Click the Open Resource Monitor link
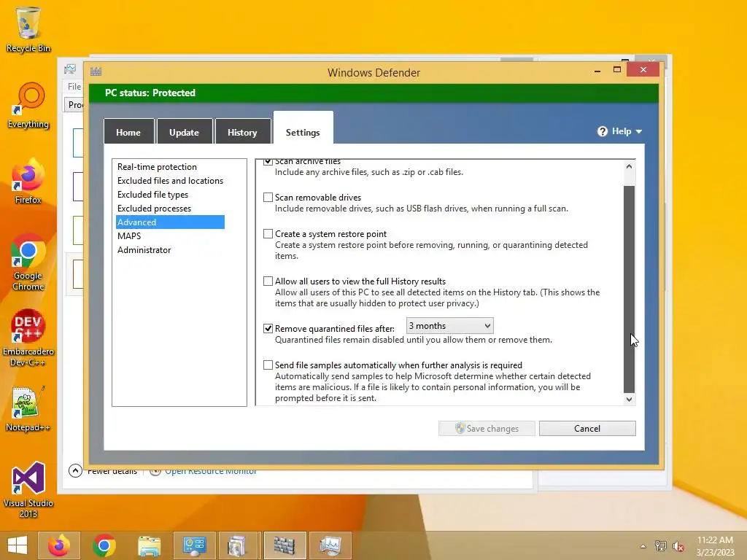 tap(211, 472)
